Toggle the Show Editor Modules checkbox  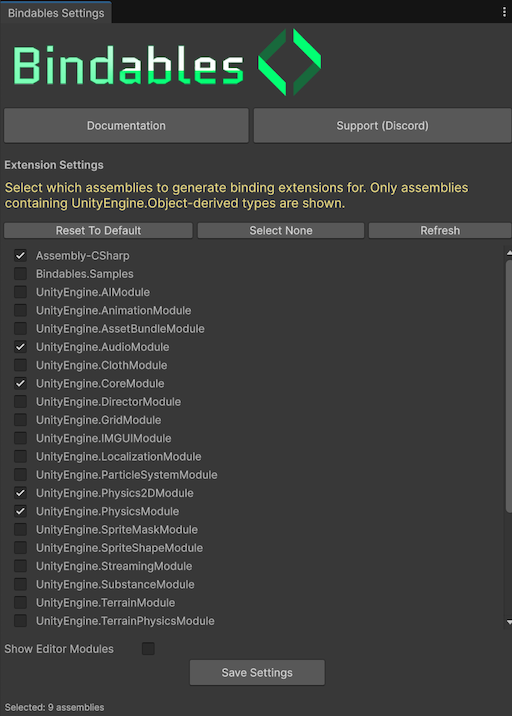pyautogui.click(x=148, y=648)
